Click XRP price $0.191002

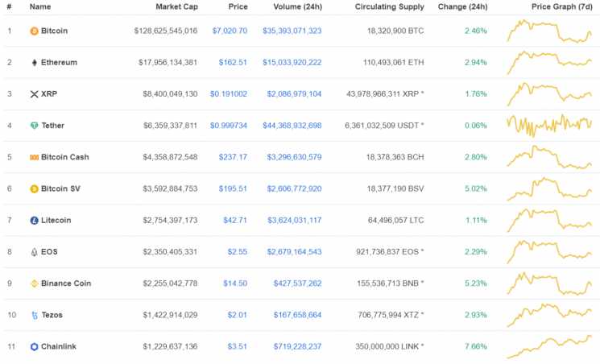point(229,93)
